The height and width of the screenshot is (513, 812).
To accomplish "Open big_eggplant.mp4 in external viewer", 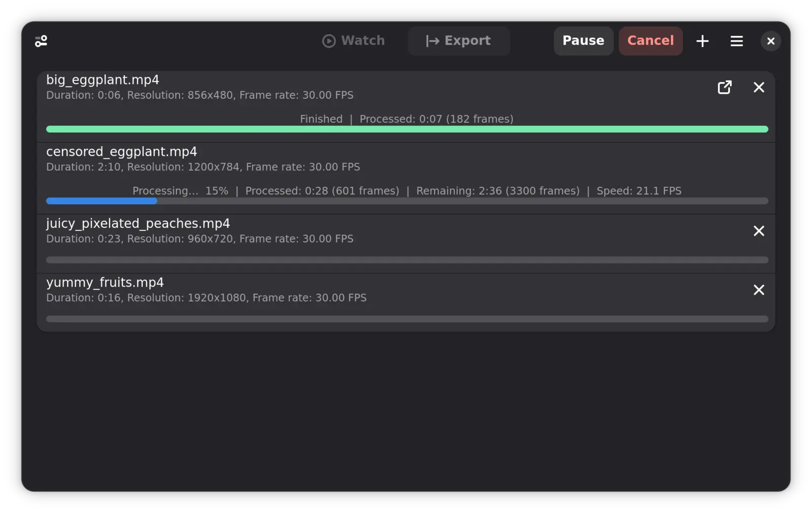I will point(725,87).
